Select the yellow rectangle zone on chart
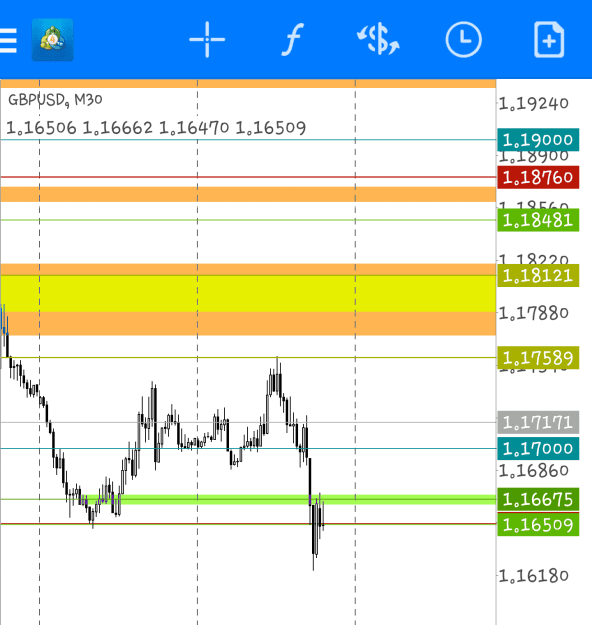 pos(248,293)
